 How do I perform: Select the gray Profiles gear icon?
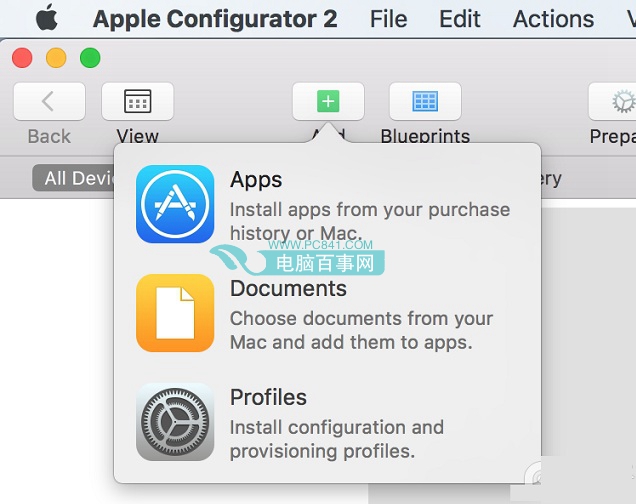175,422
